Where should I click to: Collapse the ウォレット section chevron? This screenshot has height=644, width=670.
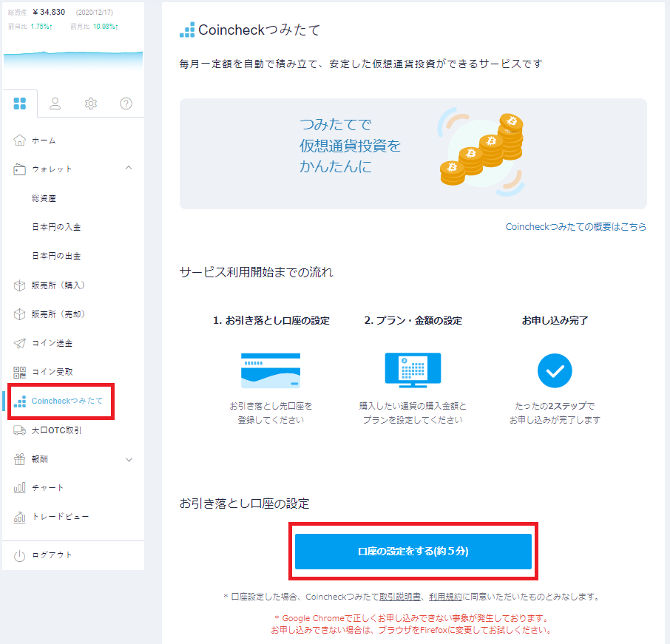(x=129, y=169)
